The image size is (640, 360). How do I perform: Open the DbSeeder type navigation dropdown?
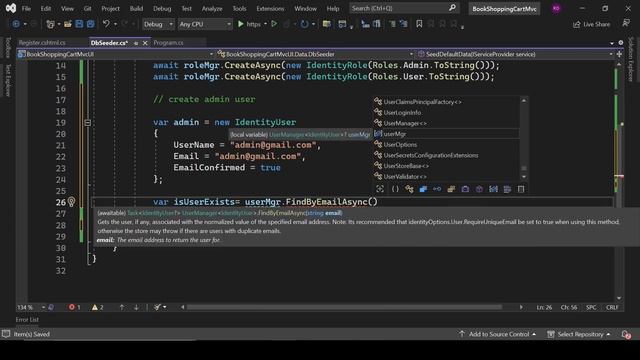[315, 54]
